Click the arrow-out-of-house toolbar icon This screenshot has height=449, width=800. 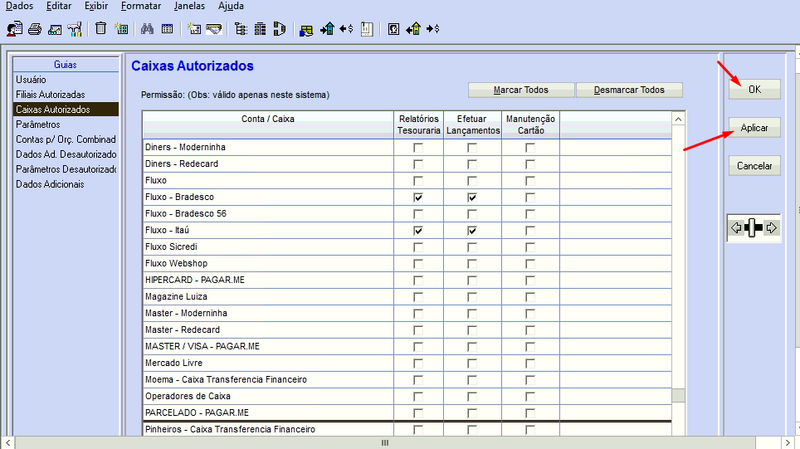coord(413,29)
